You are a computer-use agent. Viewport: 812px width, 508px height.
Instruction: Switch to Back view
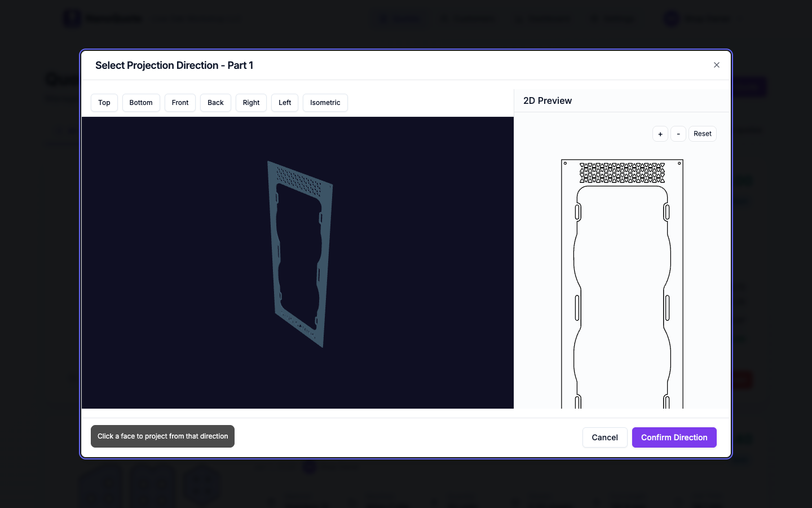click(215, 103)
